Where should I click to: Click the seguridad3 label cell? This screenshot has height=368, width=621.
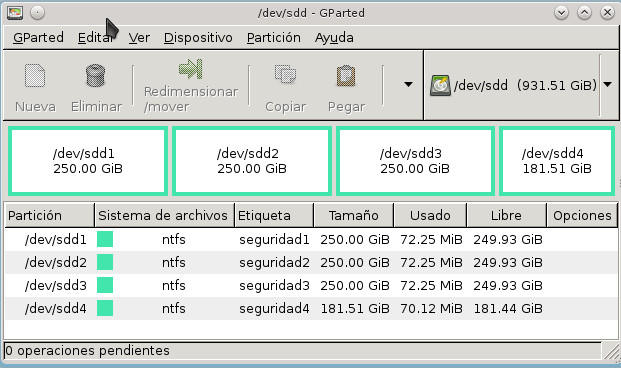pyautogui.click(x=274, y=286)
